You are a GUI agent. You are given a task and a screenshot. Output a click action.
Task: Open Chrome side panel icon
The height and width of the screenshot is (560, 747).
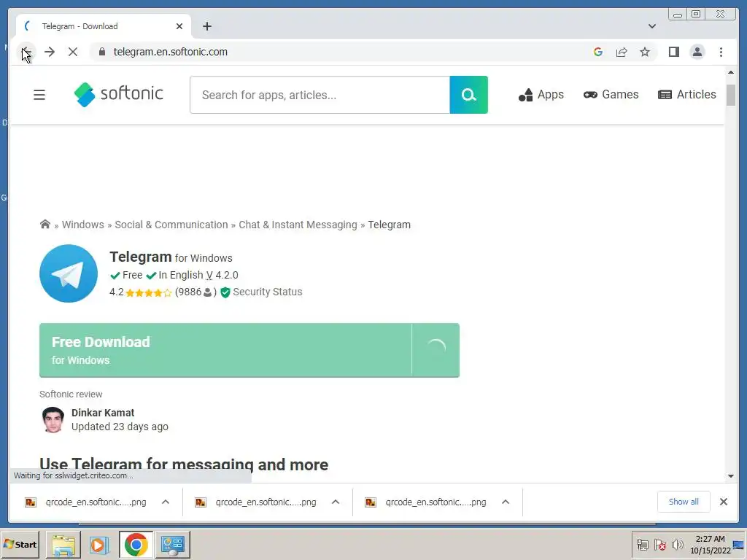tap(673, 52)
